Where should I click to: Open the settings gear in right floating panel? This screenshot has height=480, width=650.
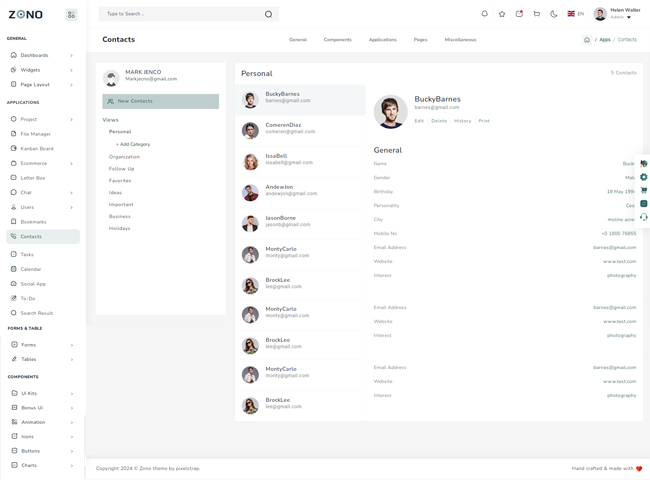point(644,177)
